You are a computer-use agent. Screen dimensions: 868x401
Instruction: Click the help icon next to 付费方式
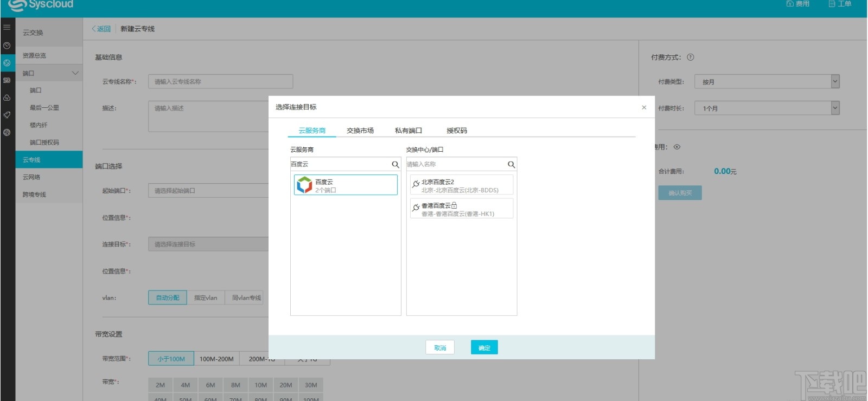691,57
